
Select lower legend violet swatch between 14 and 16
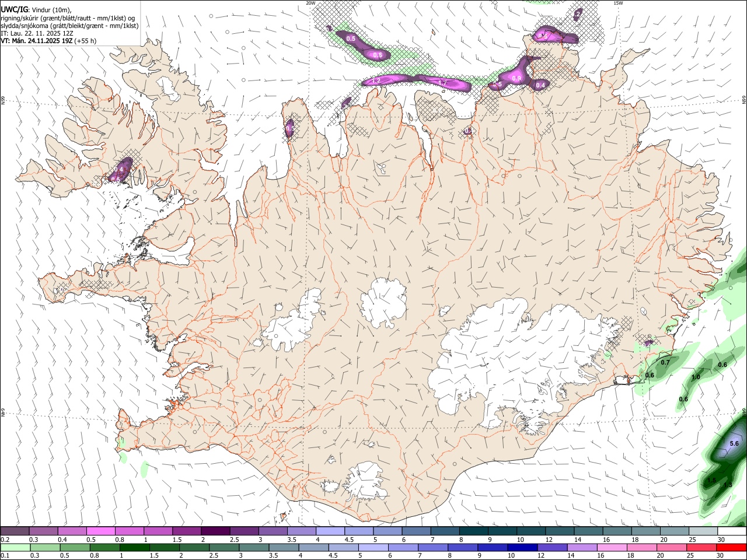click(582, 547)
